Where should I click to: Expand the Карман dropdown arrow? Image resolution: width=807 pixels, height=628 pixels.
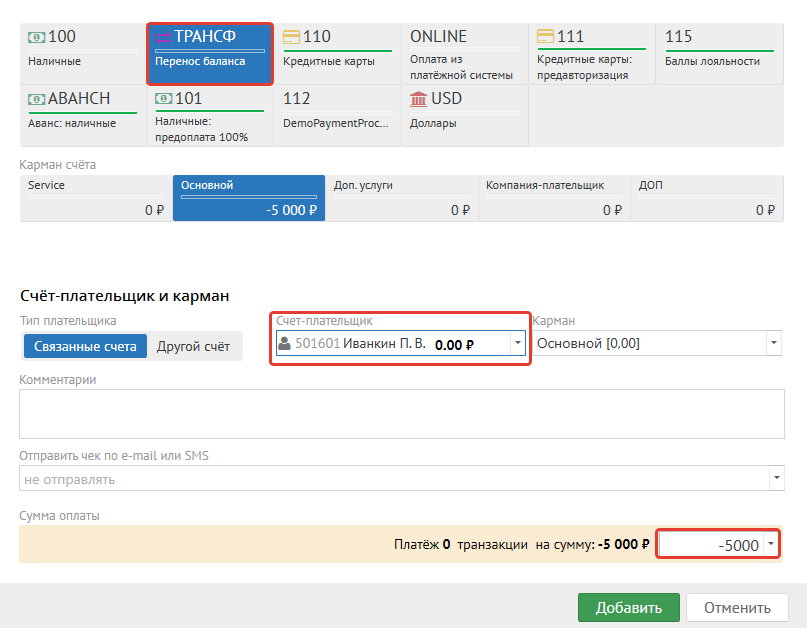[x=774, y=343]
